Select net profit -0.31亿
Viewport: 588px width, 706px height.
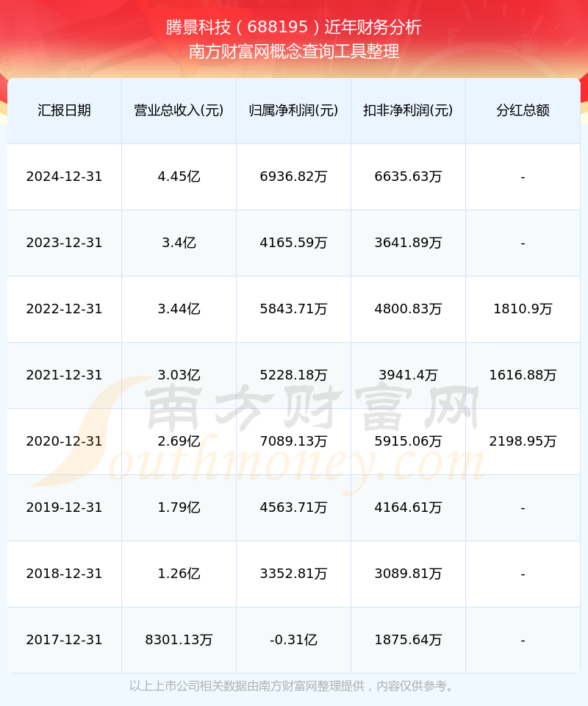[293, 640]
